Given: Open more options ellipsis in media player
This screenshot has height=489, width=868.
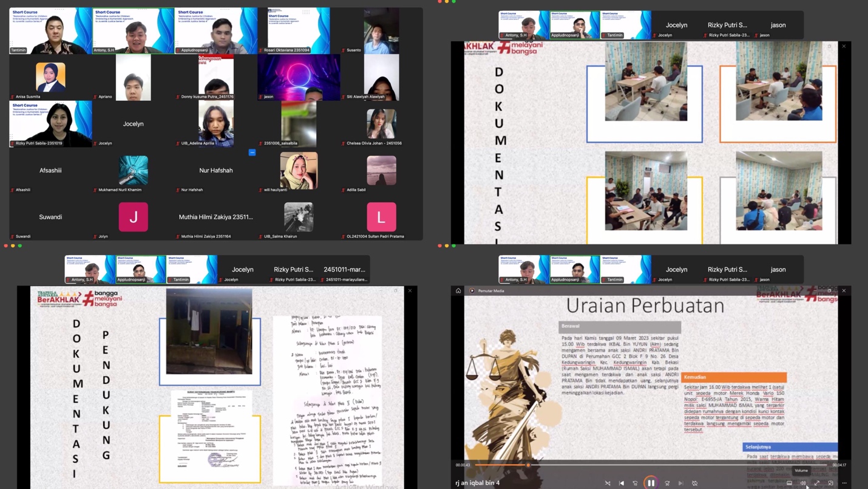Looking at the screenshot, I should (844, 483).
